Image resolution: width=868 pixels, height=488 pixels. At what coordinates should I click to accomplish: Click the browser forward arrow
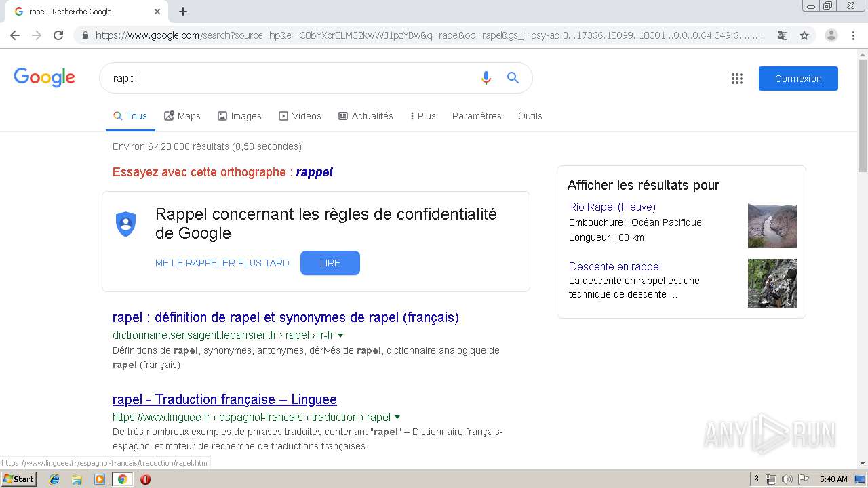coord(37,35)
